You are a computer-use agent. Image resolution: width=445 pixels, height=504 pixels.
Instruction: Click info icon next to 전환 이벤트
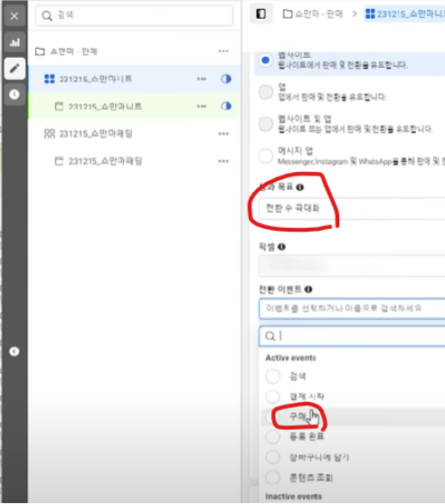308,290
